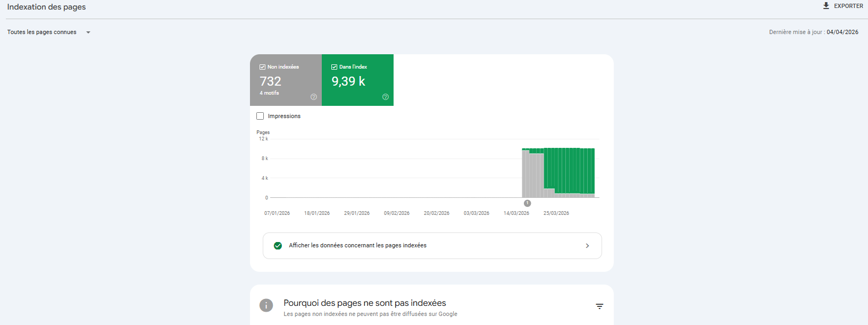Click the chart annotation marker '1'
Viewport: 868px width, 325px height.
(527, 203)
